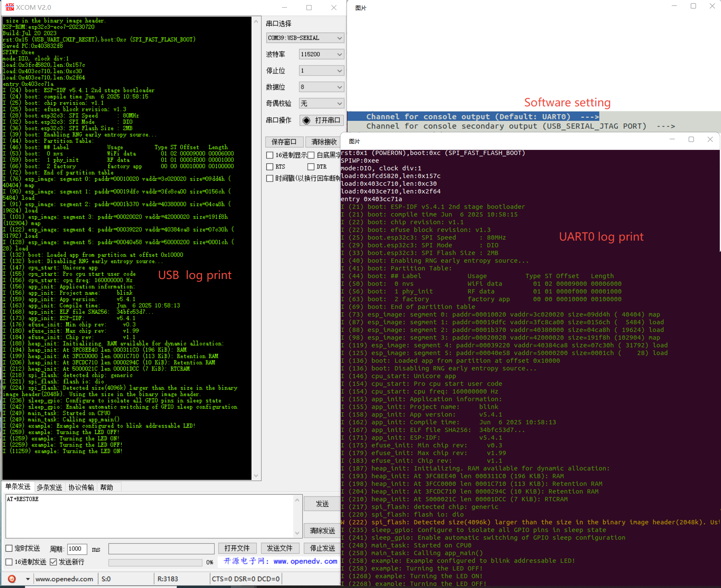Enable the RTS checkbox

pos(270,167)
